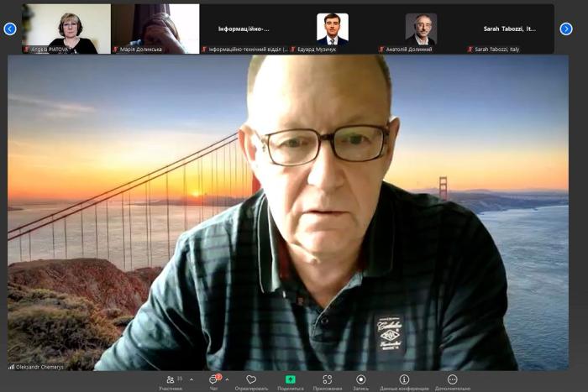Start recording with the Запись button

tap(360, 380)
